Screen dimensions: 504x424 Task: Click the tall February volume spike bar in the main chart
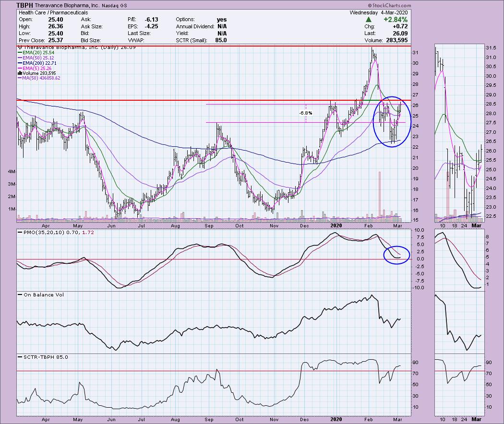point(380,196)
